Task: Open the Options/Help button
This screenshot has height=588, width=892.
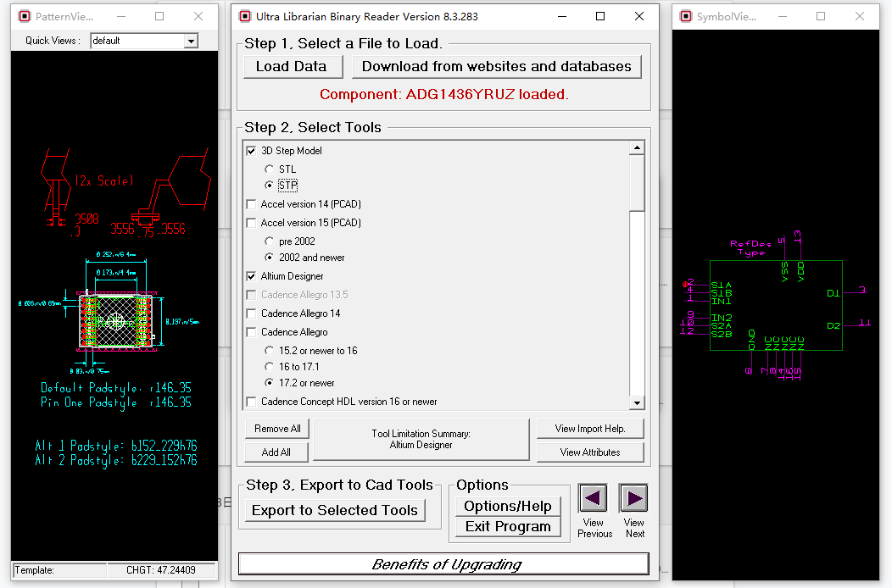Action: pos(508,506)
